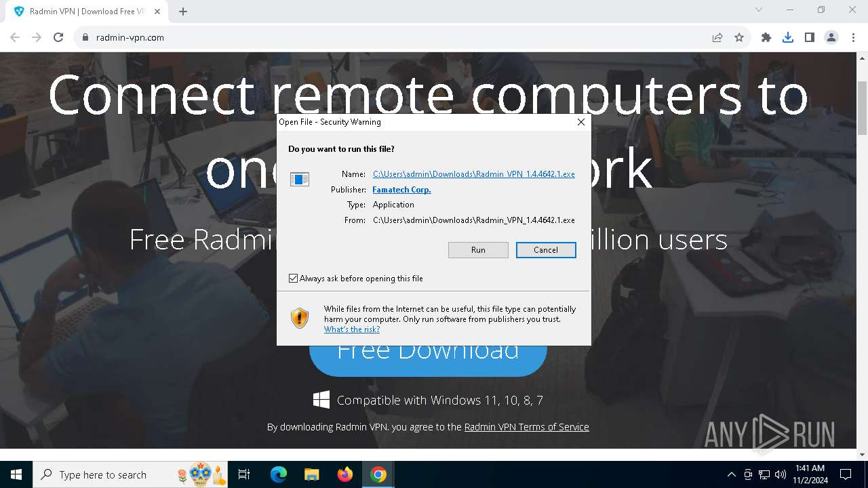Click the Free Download button on page

428,361
